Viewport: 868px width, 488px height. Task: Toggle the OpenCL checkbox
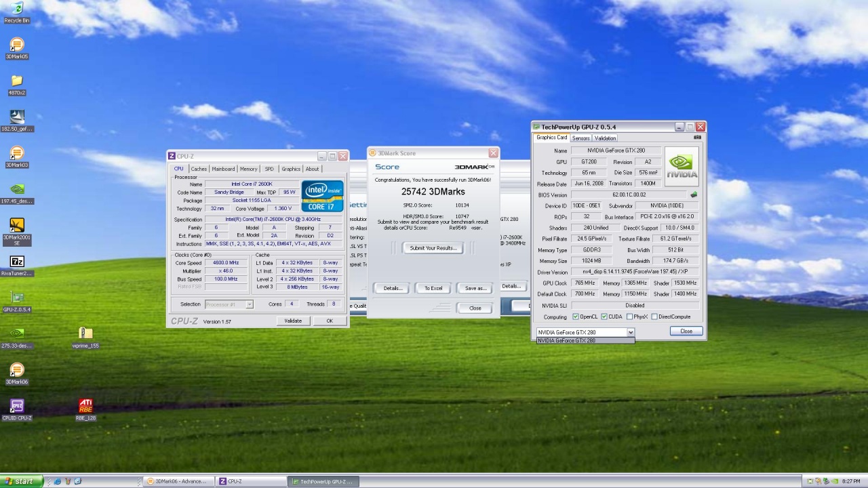[576, 317]
